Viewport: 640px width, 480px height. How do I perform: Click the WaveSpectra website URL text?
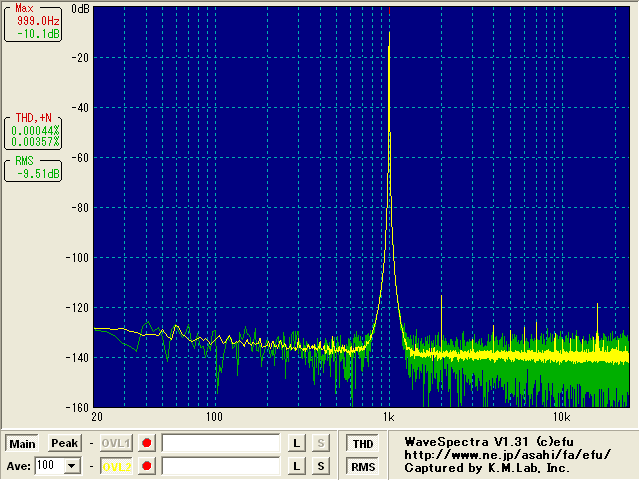click(x=508, y=455)
